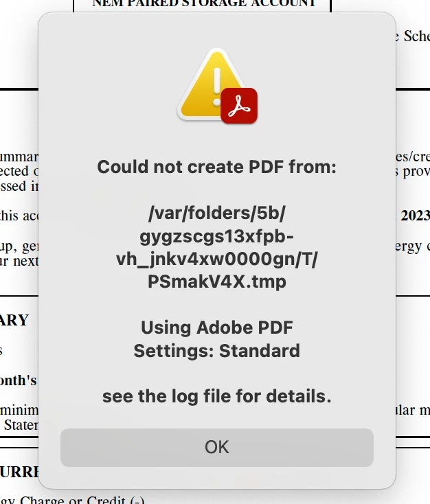Screen dimensions: 430x504
Task: Click the 'vh_jnkv4xw0000gn/T/' path segment
Action: (x=217, y=259)
